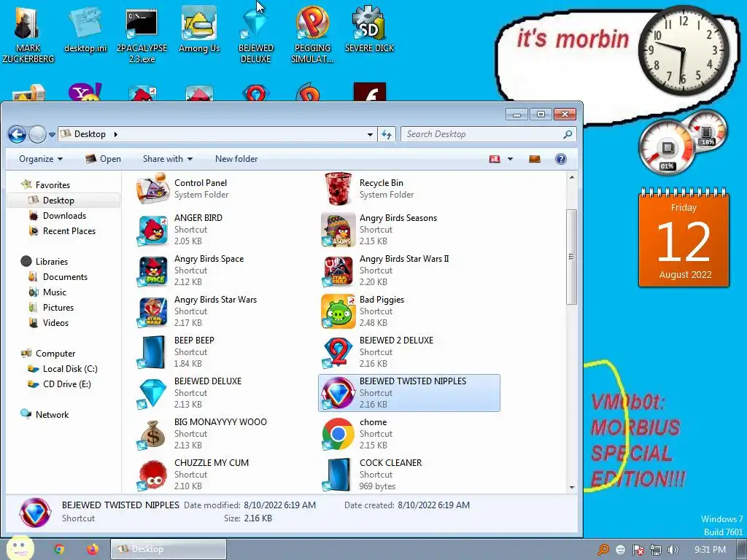
Task: Click the New folder button
Action: pyautogui.click(x=236, y=159)
